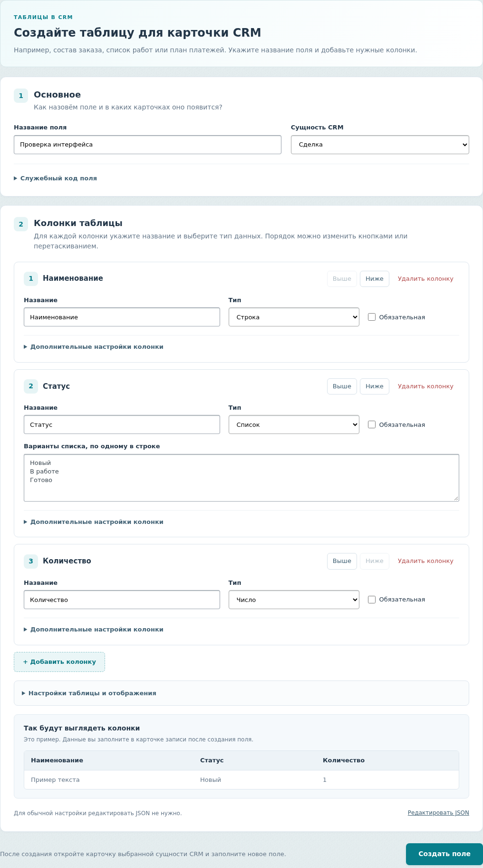Click the textarea resize handle
This screenshot has height=868, width=483.
pos(456,498)
